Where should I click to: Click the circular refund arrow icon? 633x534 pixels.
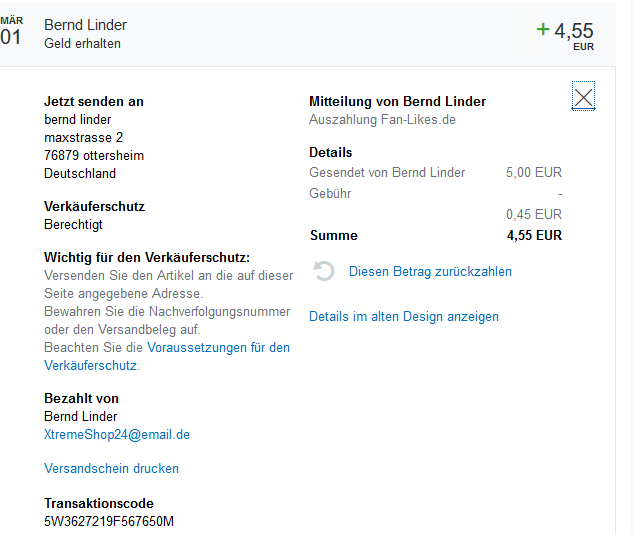(x=324, y=271)
